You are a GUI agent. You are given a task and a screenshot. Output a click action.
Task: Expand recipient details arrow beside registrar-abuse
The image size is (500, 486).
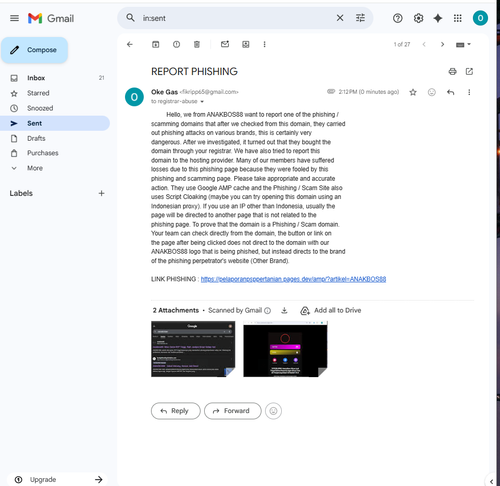(x=202, y=102)
